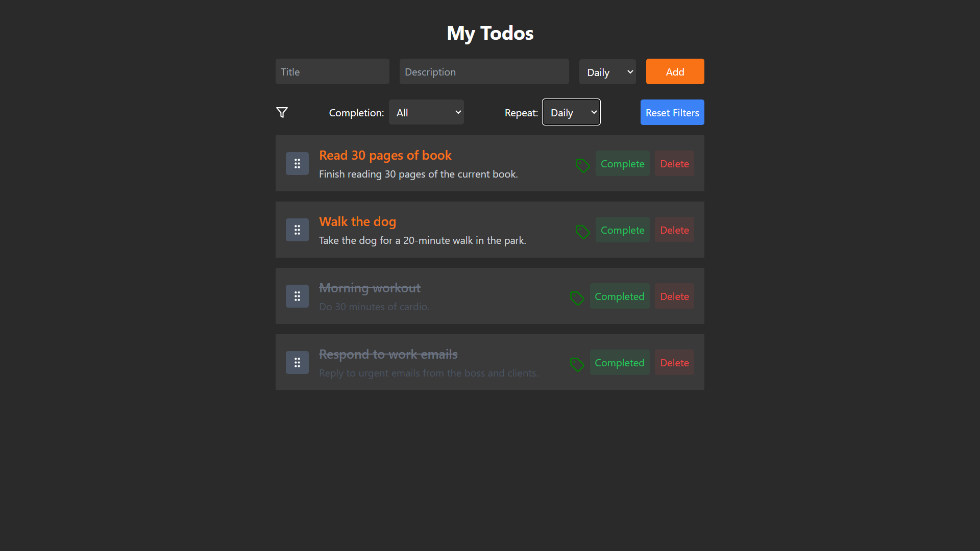This screenshot has width=980, height=551.
Task: Click the tag icon on Morning workout
Action: 577,298
